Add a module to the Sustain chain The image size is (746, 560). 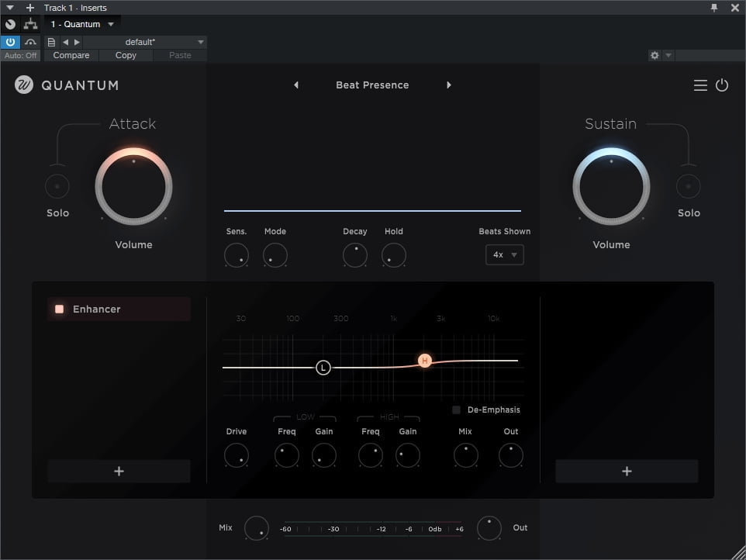coord(627,471)
